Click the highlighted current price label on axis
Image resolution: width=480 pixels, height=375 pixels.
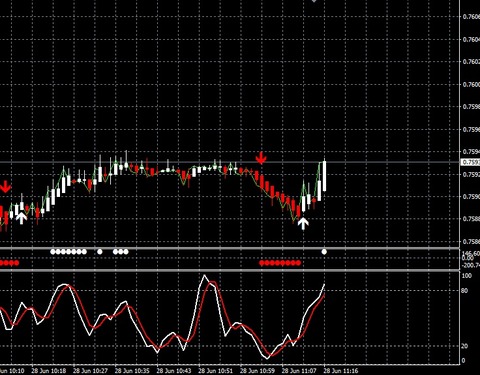tap(471, 162)
